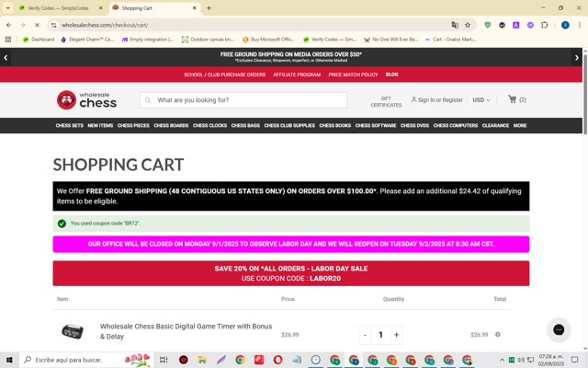
Task: Switch to Verify Codes SimplyCodes tab
Action: [58, 8]
